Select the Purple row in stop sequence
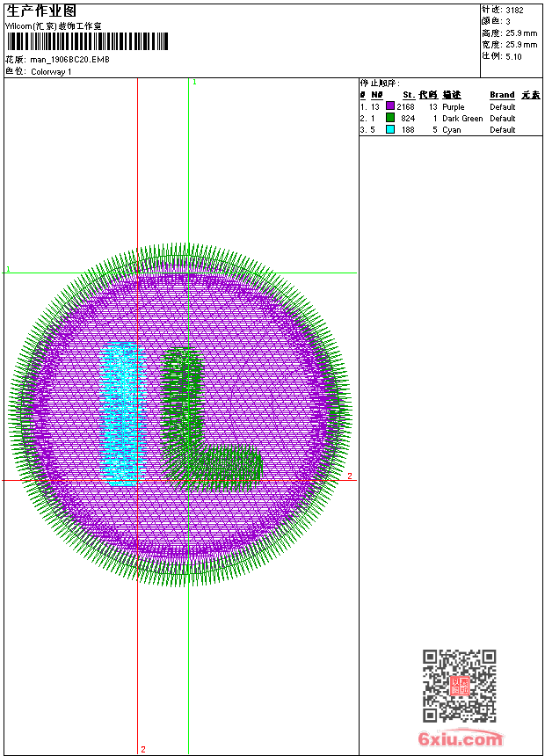Screen dimensions: 545x756 point(454,107)
